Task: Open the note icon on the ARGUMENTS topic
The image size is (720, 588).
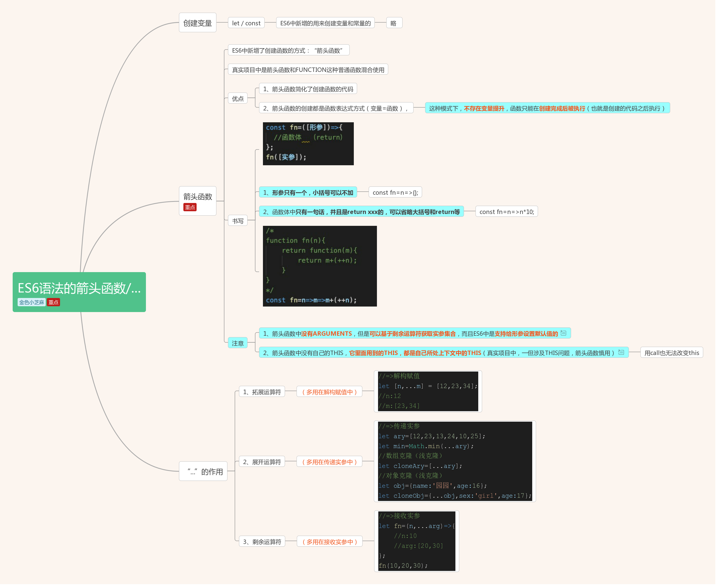Action: [567, 335]
